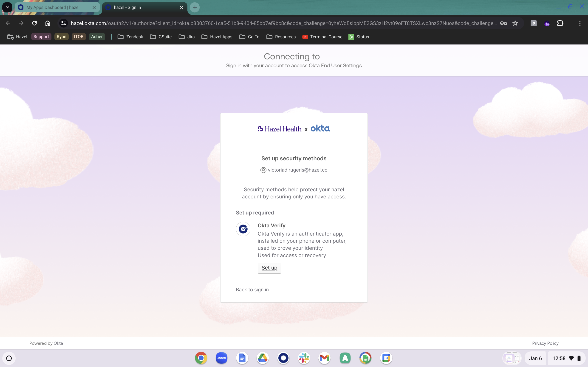Viewport: 588px width, 367px height.
Task: Bookmark this page with the star icon
Action: coord(515,23)
